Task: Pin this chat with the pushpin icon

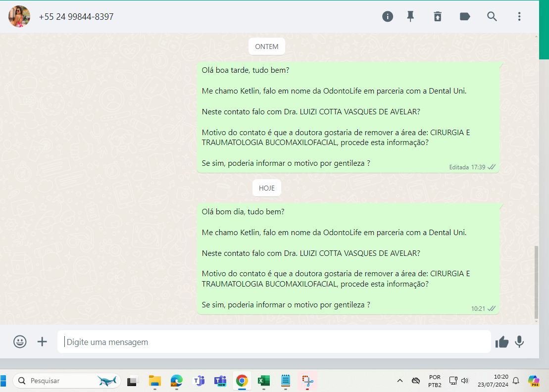Action: [410, 16]
